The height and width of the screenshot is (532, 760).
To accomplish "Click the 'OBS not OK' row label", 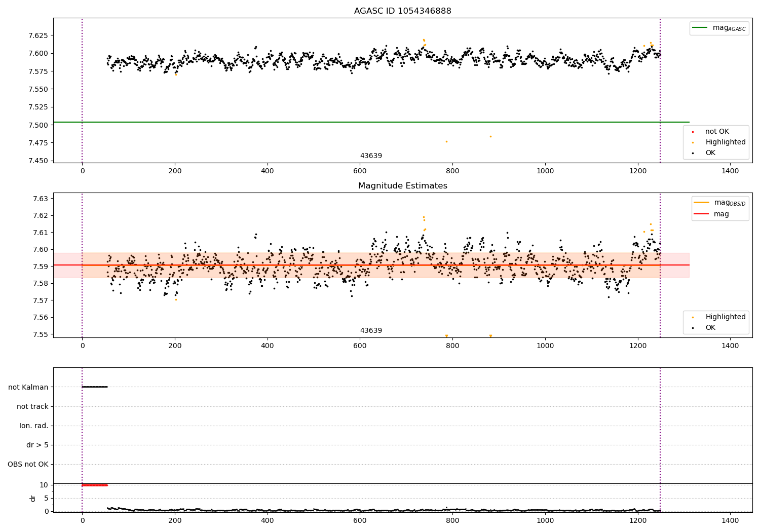I will (28, 465).
